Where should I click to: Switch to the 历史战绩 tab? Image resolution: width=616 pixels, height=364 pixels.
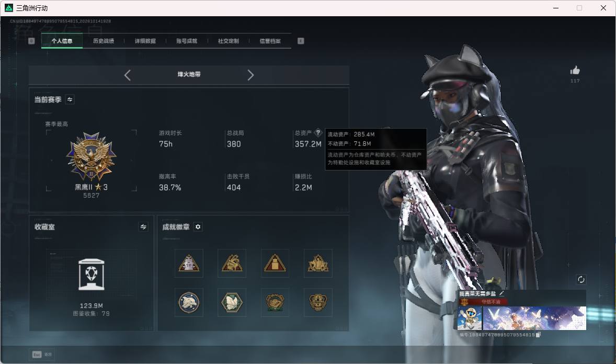(104, 41)
